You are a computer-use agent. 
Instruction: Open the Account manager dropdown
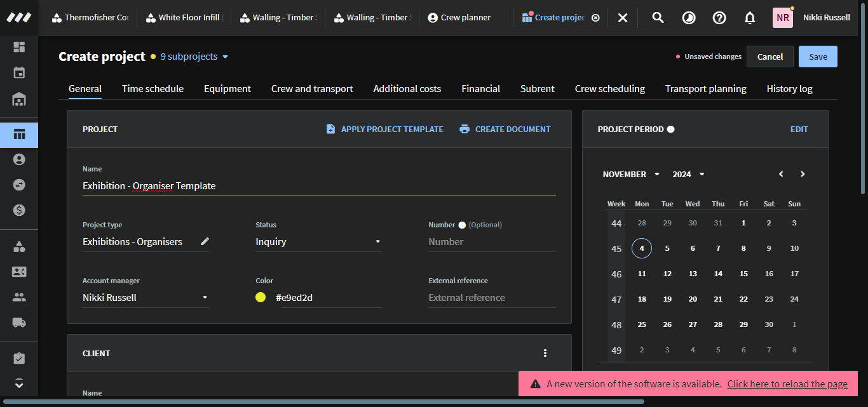pos(146,297)
